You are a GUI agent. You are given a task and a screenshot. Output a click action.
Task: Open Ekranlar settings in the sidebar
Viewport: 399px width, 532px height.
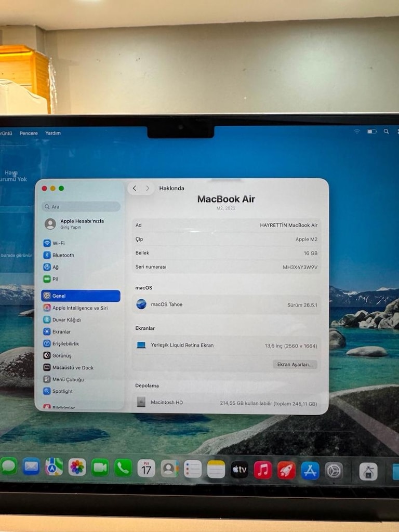coord(81,331)
